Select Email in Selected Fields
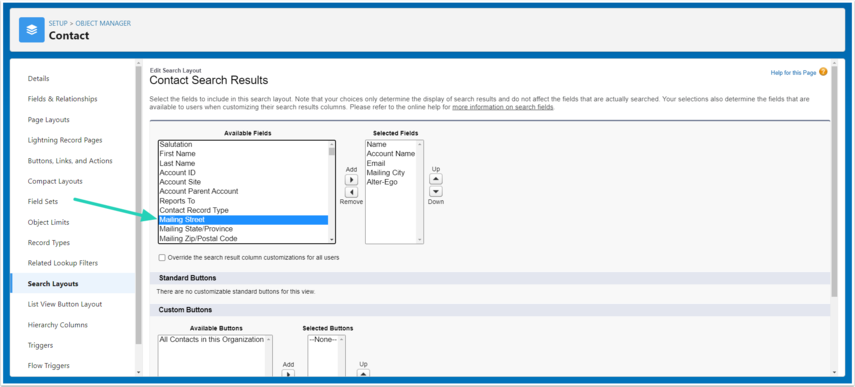The image size is (855, 387). (391, 164)
